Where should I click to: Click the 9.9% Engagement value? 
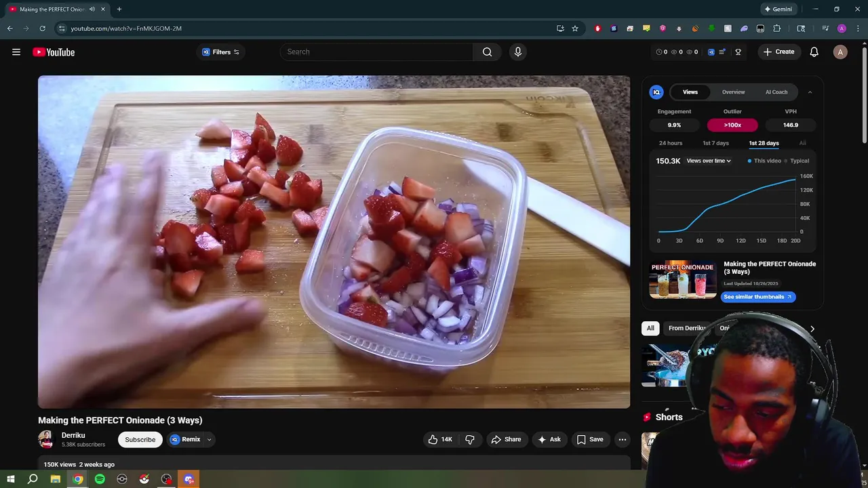click(x=674, y=125)
